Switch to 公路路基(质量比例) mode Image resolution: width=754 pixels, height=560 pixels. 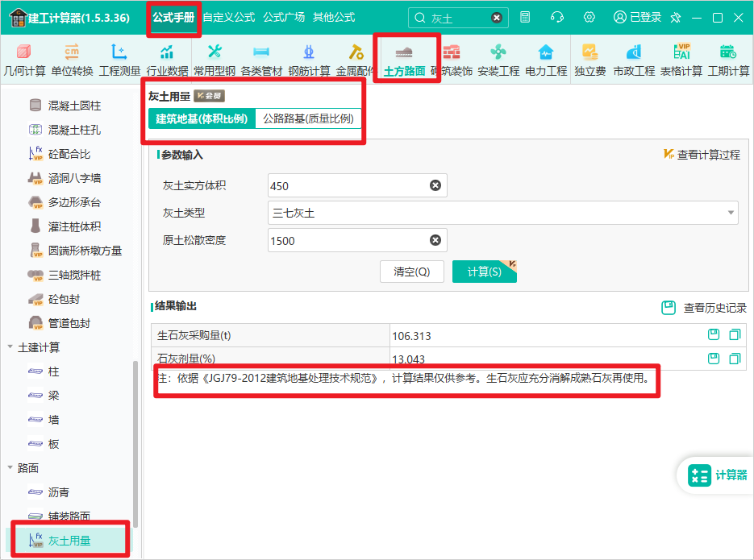308,118
